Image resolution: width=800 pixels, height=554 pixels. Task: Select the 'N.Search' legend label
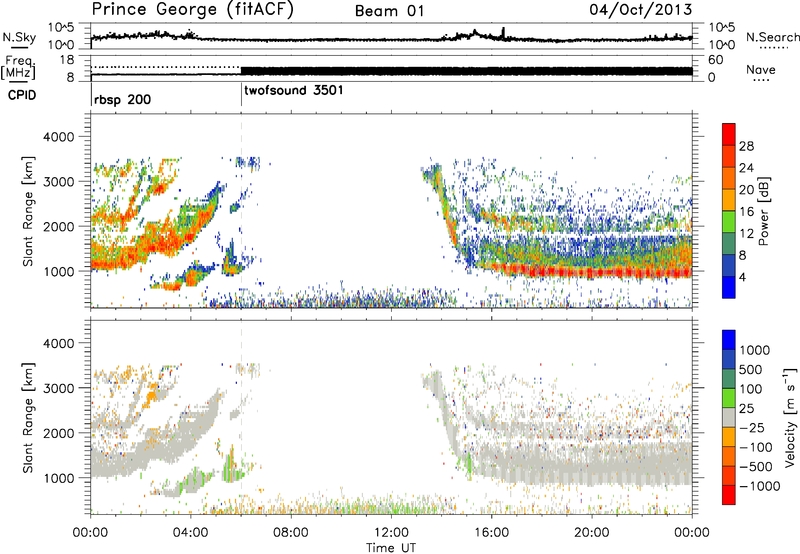pyautogui.click(x=772, y=37)
